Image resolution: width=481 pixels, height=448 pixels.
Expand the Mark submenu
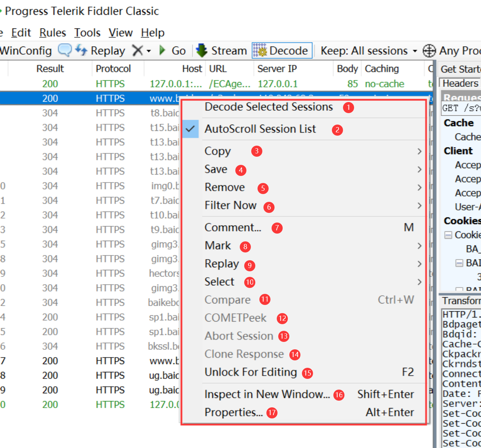click(303, 246)
